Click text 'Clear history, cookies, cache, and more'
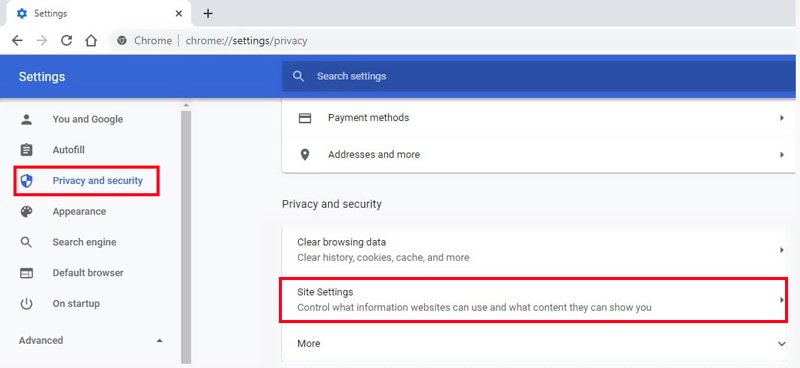Screen dimensions: 800x368 [383, 258]
